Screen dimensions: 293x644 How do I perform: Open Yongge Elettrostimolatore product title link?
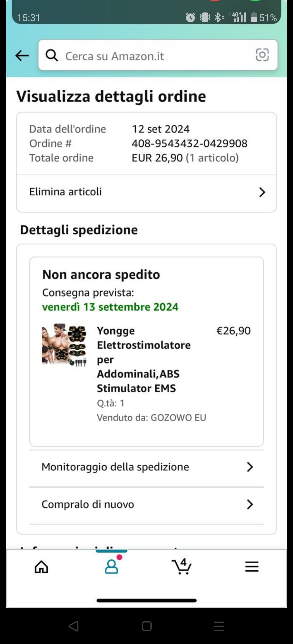pos(144,359)
